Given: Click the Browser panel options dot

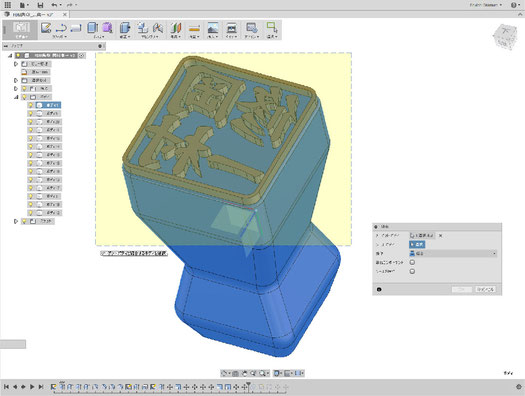Looking at the screenshot, I should click(x=100, y=46).
